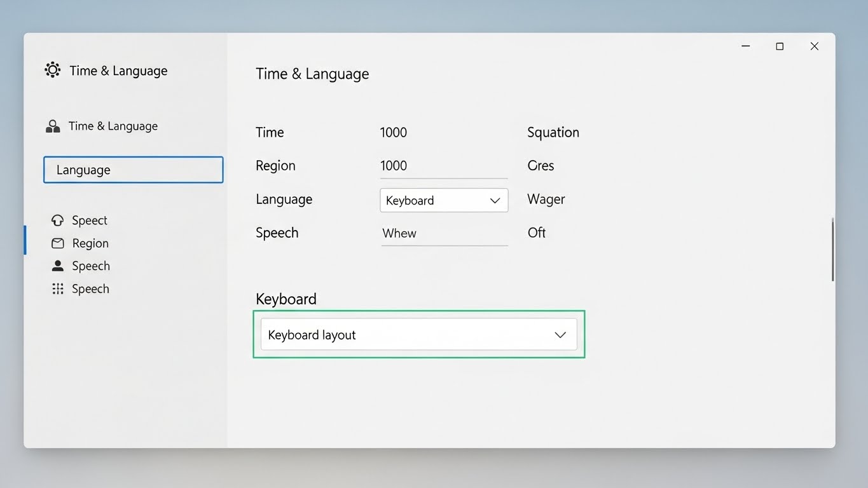The height and width of the screenshot is (488, 868).
Task: Select the highlighted Language sidebar item
Action: (133, 170)
